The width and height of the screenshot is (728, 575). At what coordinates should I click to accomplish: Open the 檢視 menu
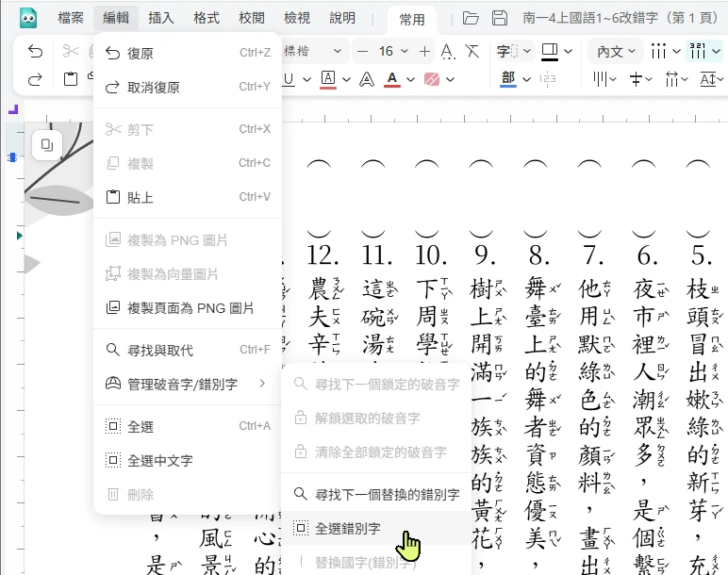pos(297,18)
